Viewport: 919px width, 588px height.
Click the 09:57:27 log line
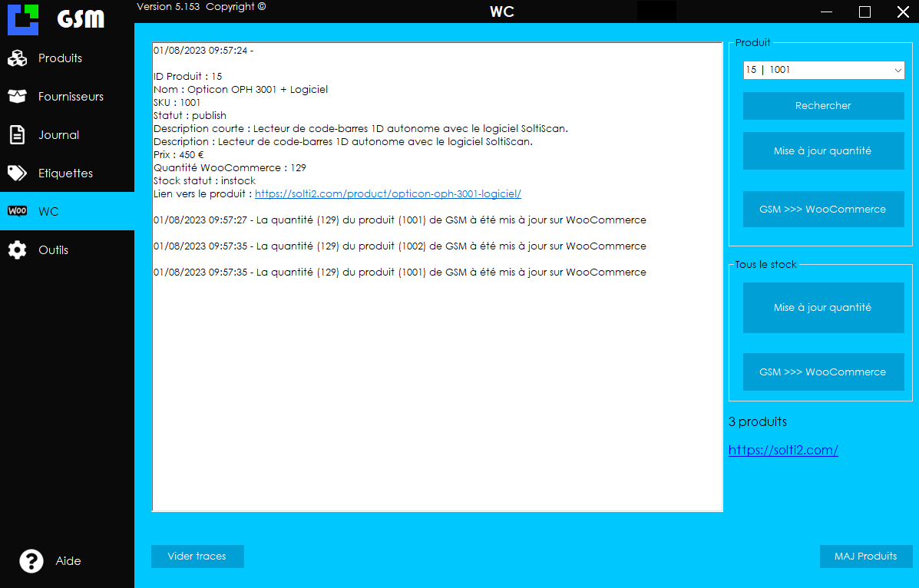coord(400,220)
